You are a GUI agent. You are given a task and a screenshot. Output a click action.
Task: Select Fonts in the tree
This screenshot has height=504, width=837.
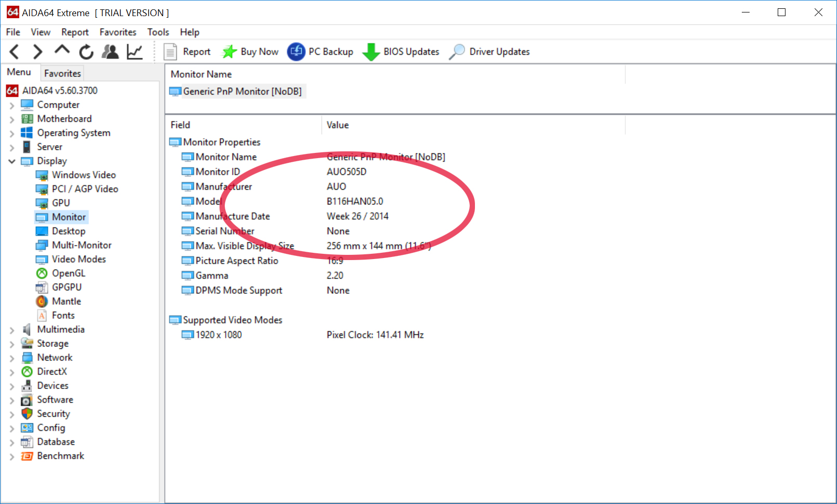pos(63,315)
